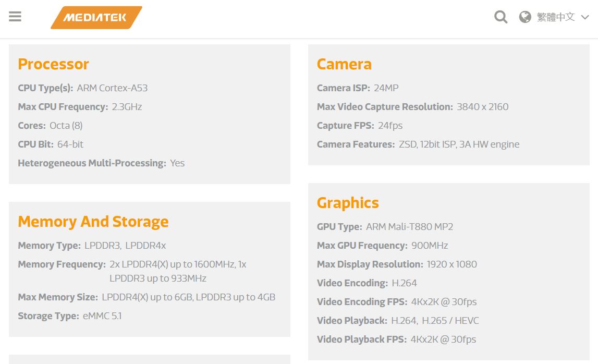Expand the language dropdown chevron
This screenshot has height=364, width=598.
pos(585,18)
